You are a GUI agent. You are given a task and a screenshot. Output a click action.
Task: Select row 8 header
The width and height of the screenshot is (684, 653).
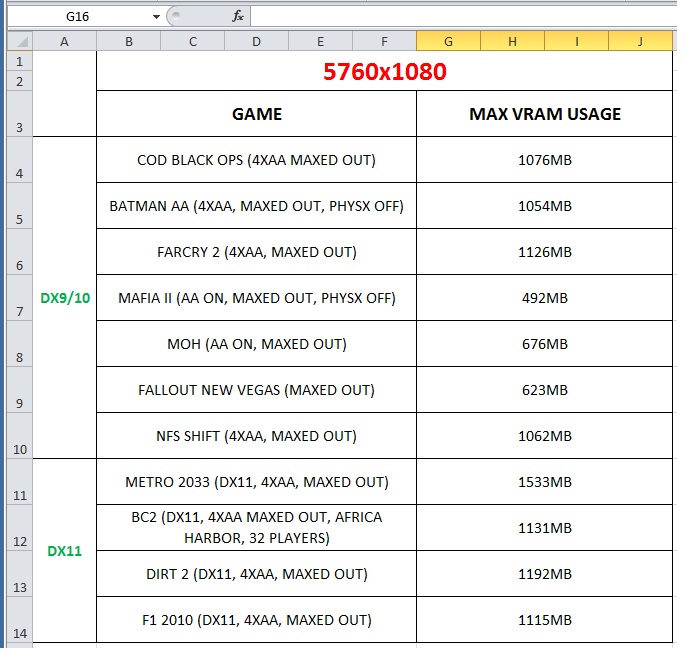[x=20, y=344]
